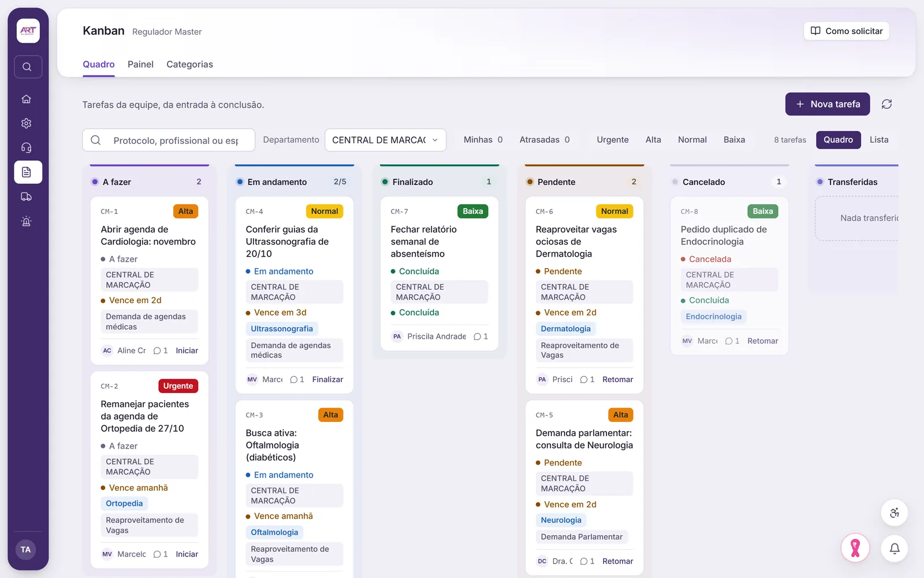924x578 pixels.
Task: Click the Nova tarefa button
Action: pos(828,104)
